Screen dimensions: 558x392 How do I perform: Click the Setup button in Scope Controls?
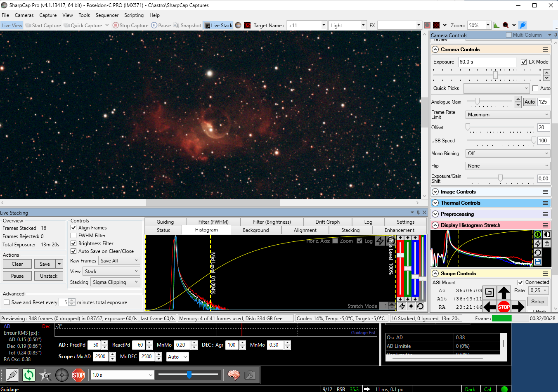(538, 302)
